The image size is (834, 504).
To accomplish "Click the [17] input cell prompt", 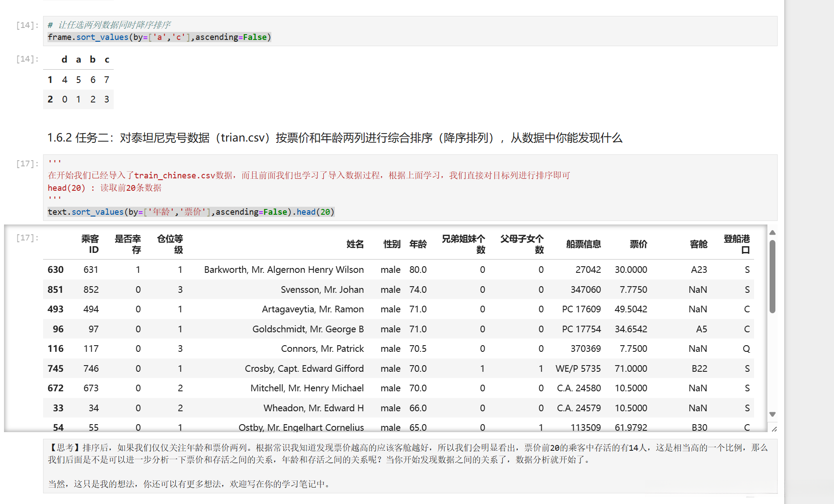I will [27, 164].
